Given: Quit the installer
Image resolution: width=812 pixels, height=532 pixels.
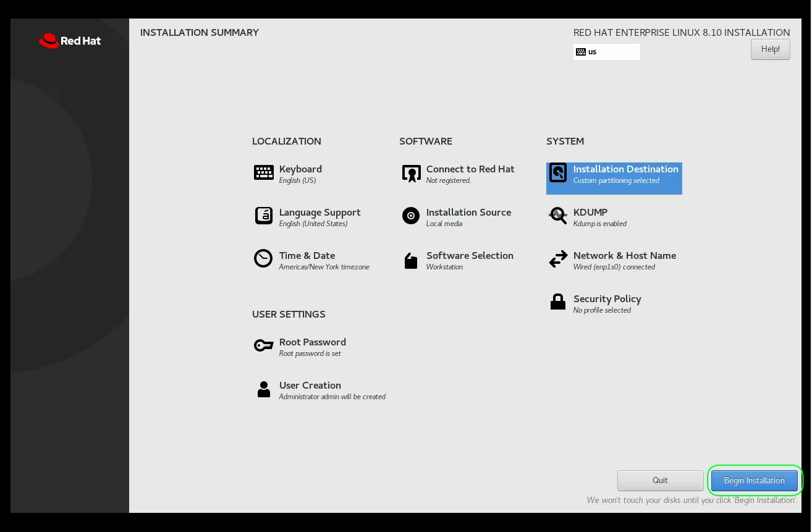Looking at the screenshot, I should tap(660, 480).
